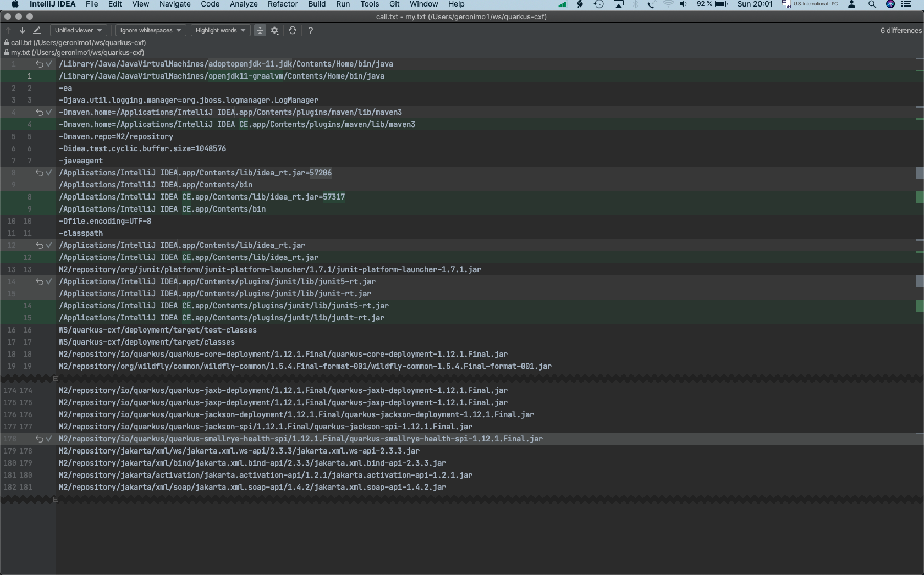The width and height of the screenshot is (924, 575).
Task: Revert the junit5-rt.jar change at line 14
Action: [x=40, y=281]
